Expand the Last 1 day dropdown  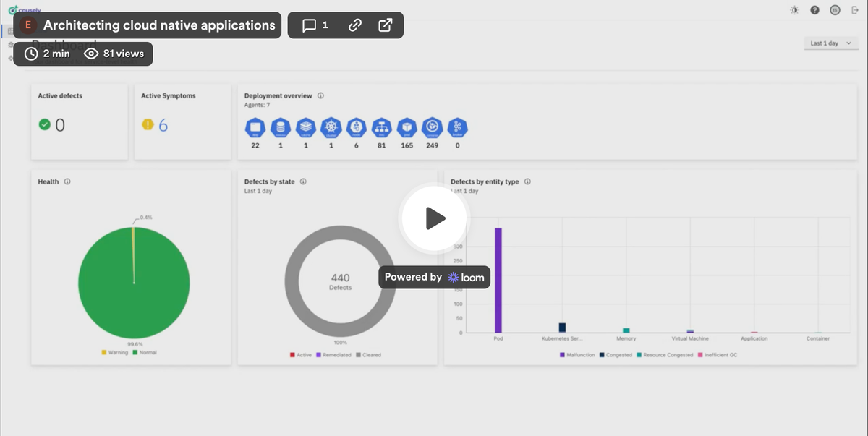pyautogui.click(x=829, y=43)
